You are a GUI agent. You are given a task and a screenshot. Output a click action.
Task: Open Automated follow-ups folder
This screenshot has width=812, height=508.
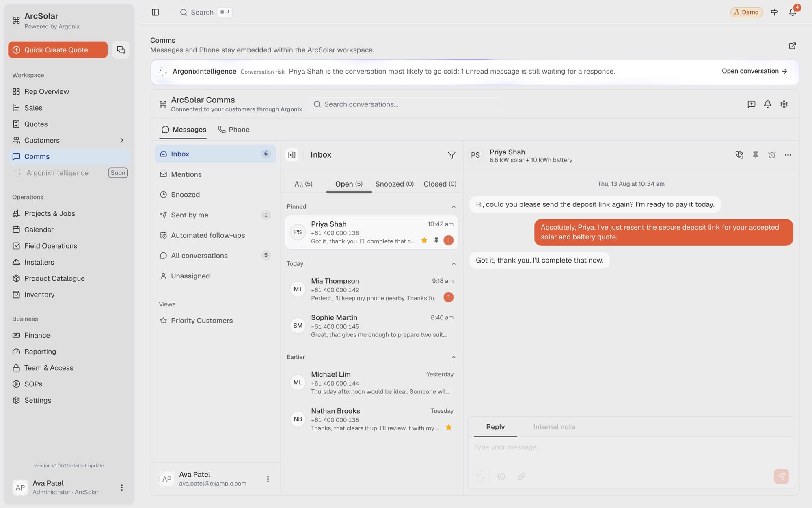(x=215, y=235)
